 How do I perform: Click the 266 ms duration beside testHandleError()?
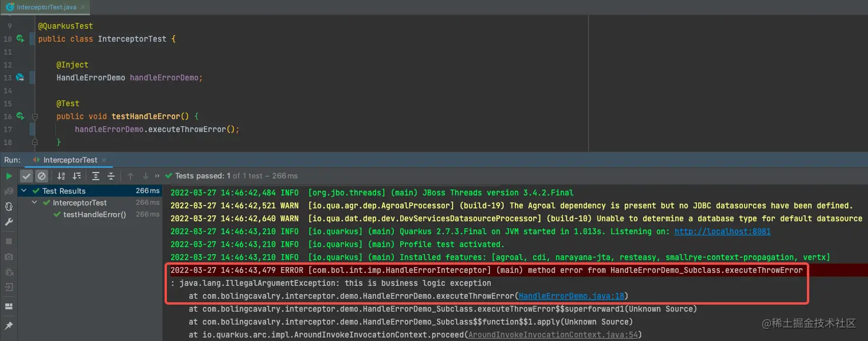point(148,214)
